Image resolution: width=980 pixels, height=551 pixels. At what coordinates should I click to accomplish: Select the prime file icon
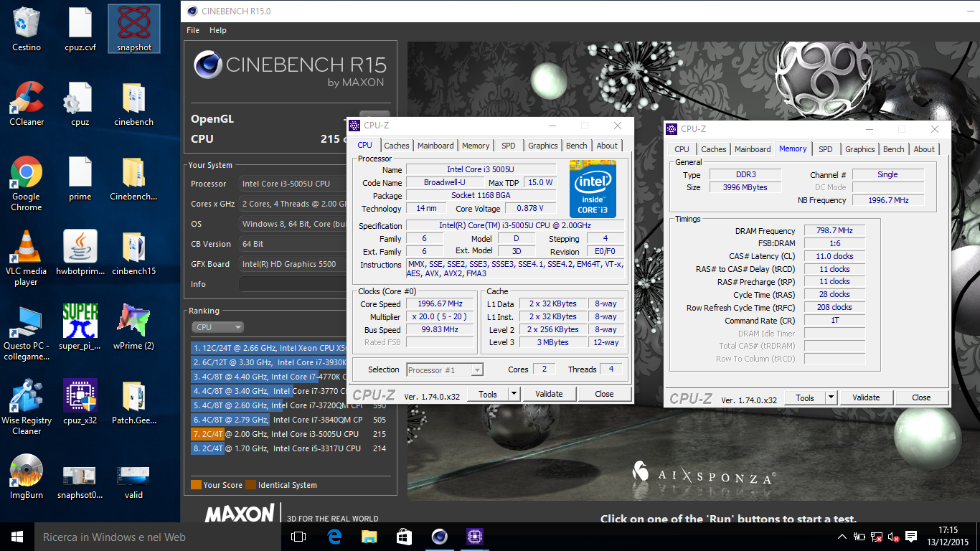point(80,179)
